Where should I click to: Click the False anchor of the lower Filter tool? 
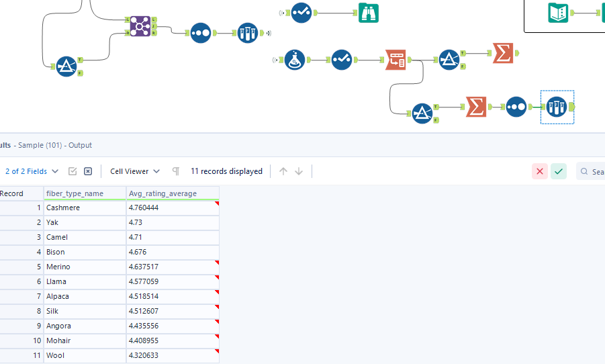(x=436, y=120)
